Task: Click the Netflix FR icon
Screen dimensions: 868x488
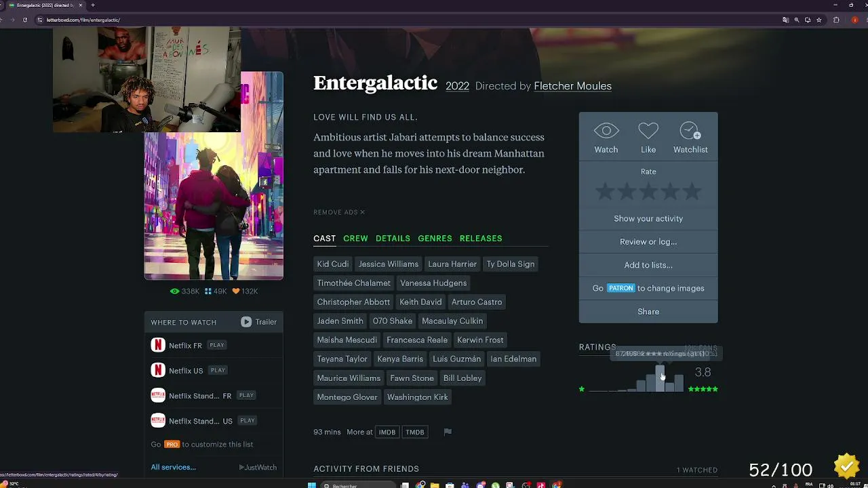Action: pos(158,345)
